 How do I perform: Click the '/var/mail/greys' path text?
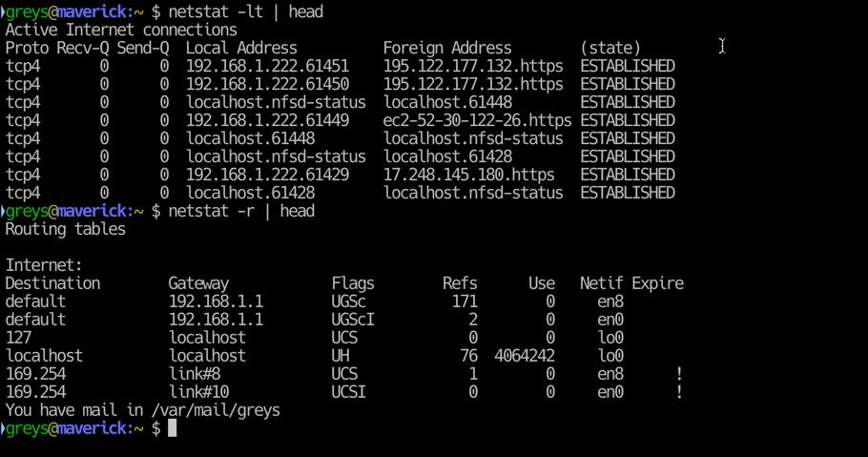216,410
